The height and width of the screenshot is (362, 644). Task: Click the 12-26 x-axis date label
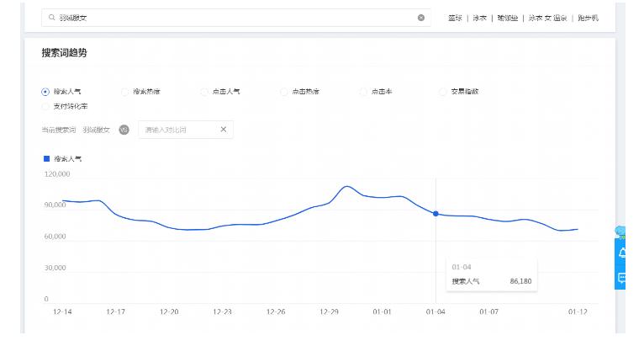[x=276, y=311]
